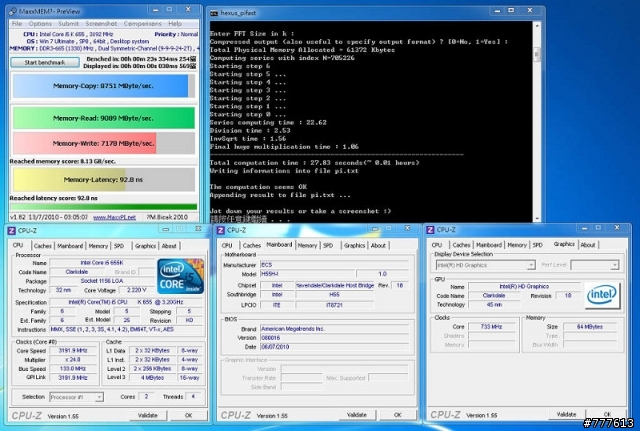
Task: Click the console window vertical scrollbar
Action: point(537,122)
